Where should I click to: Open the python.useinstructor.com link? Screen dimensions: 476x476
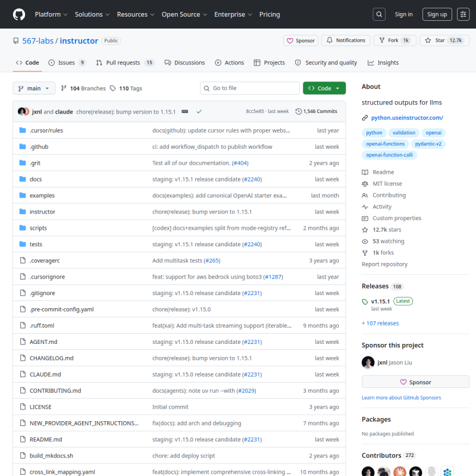407,118
